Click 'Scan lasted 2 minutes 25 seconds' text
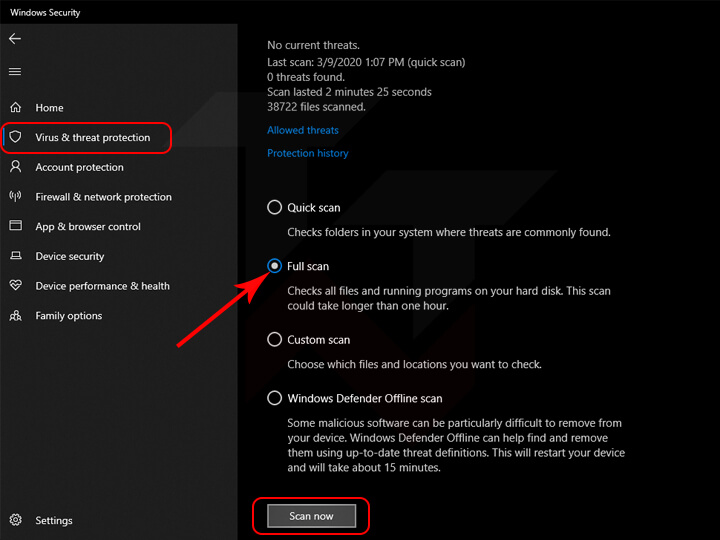This screenshot has height=540, width=720. 349,92
